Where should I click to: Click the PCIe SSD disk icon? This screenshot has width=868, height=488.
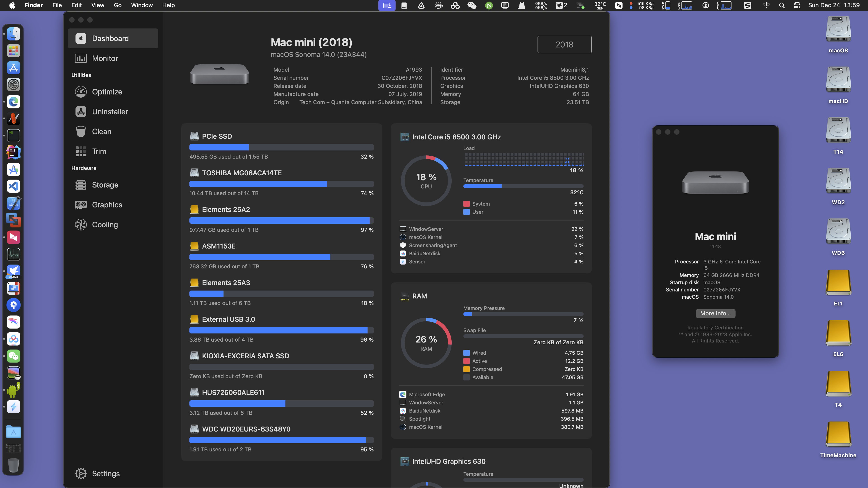click(x=194, y=136)
